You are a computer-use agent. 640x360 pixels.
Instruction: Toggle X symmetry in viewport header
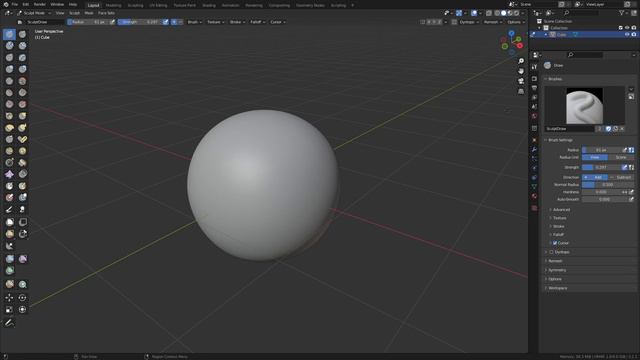(x=429, y=22)
